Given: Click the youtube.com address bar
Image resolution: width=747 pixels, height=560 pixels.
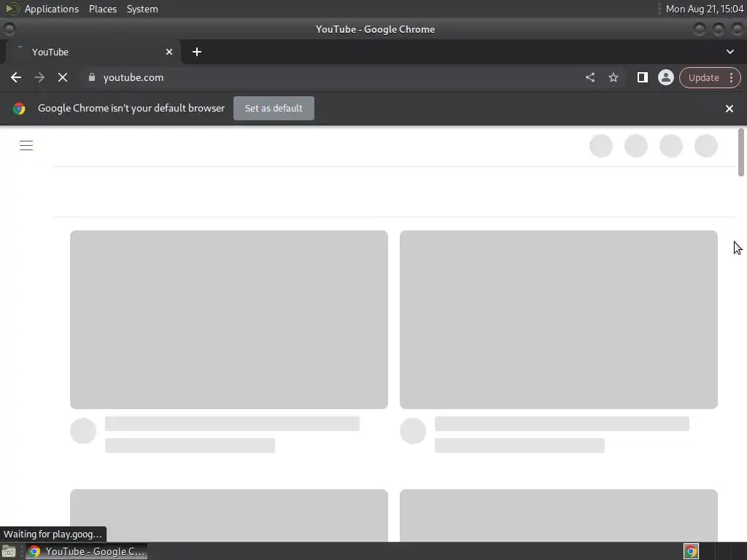Looking at the screenshot, I should coord(333,77).
